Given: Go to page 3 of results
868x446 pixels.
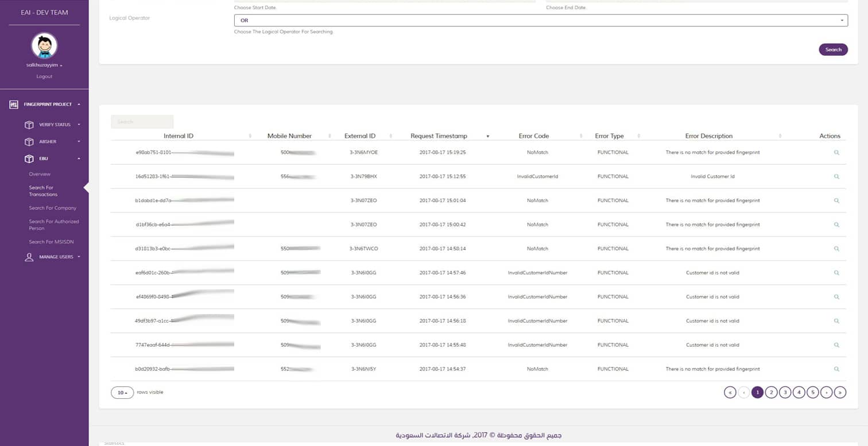Looking at the screenshot, I should point(785,393).
